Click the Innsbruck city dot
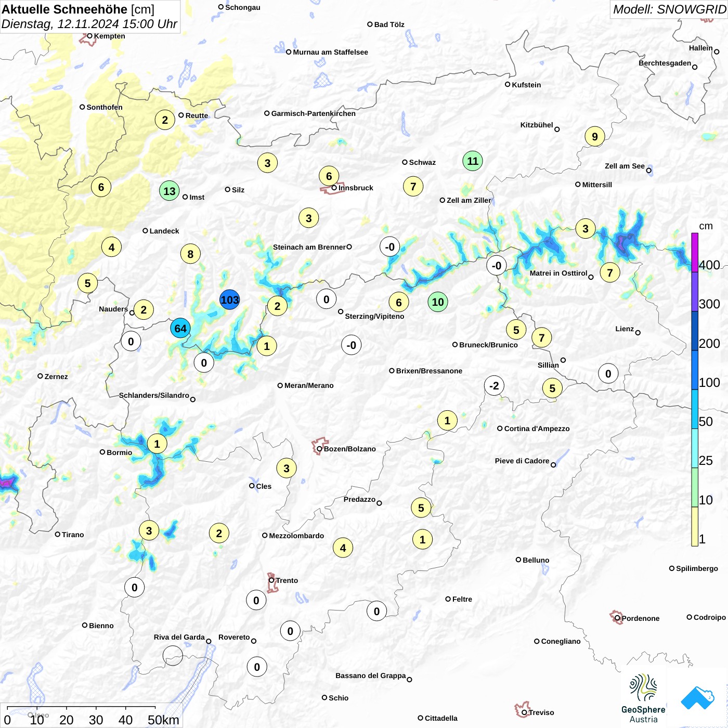Image resolution: width=728 pixels, height=728 pixels. pyautogui.click(x=334, y=188)
